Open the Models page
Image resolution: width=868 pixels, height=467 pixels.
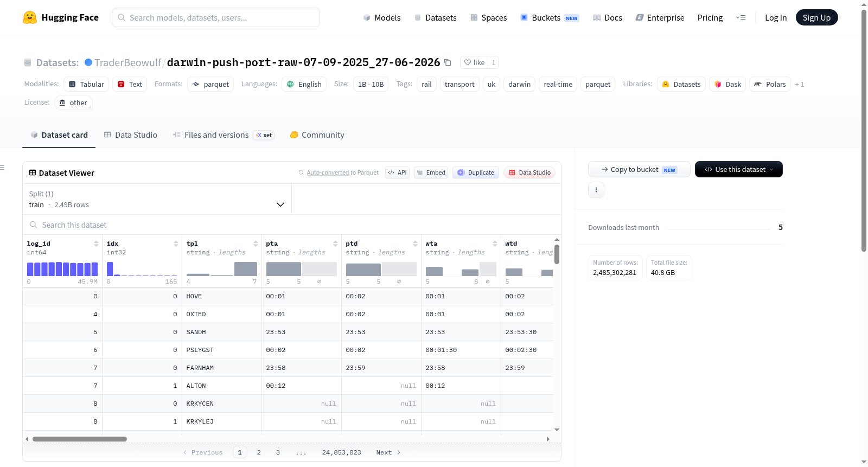click(x=382, y=17)
